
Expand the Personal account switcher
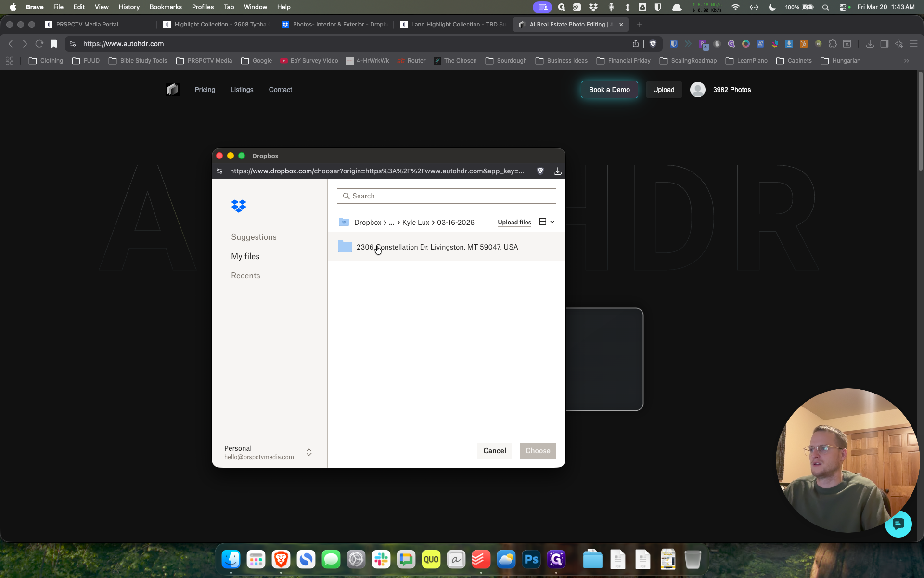[x=309, y=452]
